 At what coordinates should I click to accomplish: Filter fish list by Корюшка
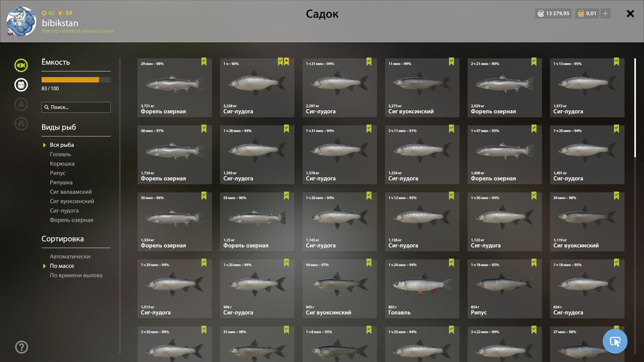coord(62,164)
